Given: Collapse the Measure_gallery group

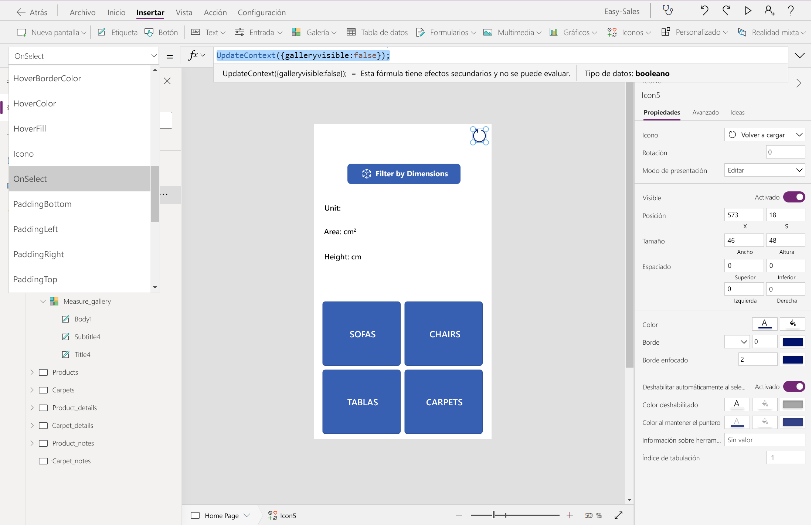Looking at the screenshot, I should tap(43, 301).
